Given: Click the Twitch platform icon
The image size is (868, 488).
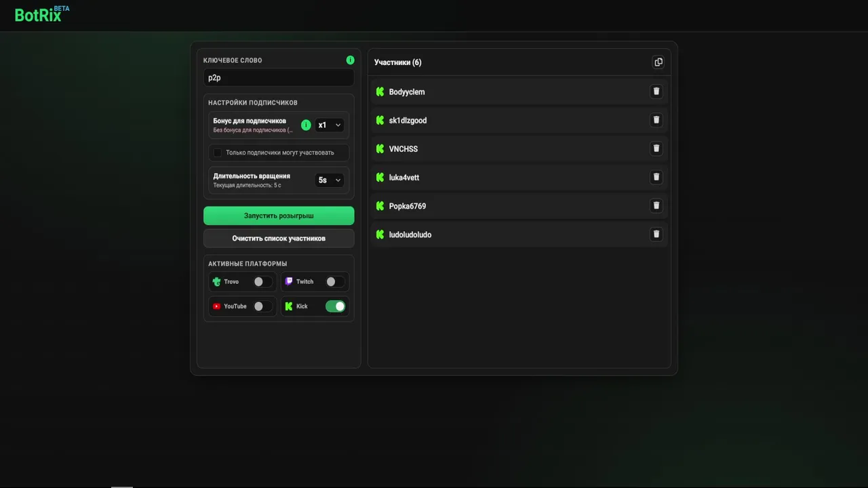Looking at the screenshot, I should pos(289,281).
